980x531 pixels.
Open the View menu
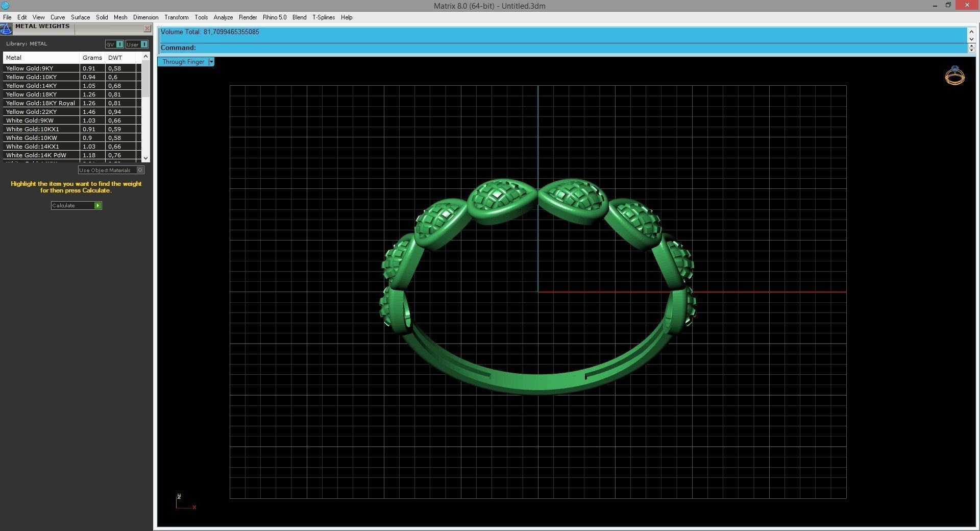38,17
